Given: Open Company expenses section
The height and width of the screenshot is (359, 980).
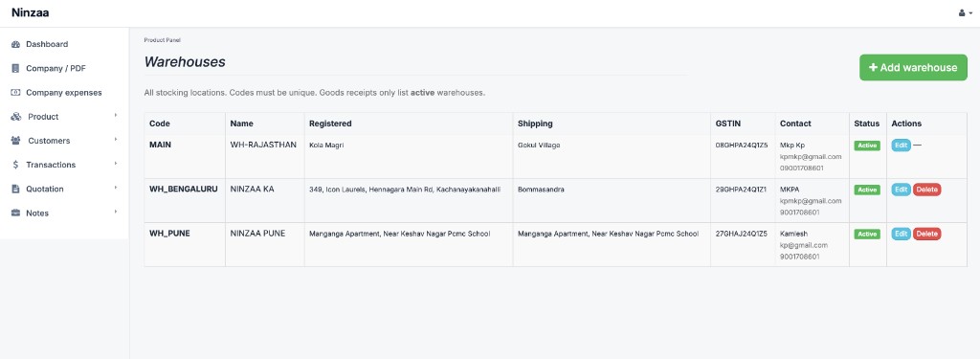Looking at the screenshot, I should point(64,93).
